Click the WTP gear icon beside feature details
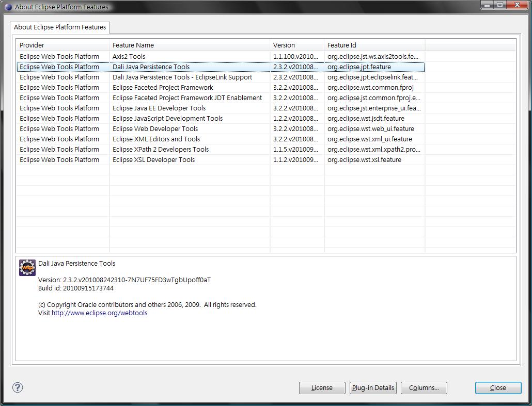 (27, 268)
